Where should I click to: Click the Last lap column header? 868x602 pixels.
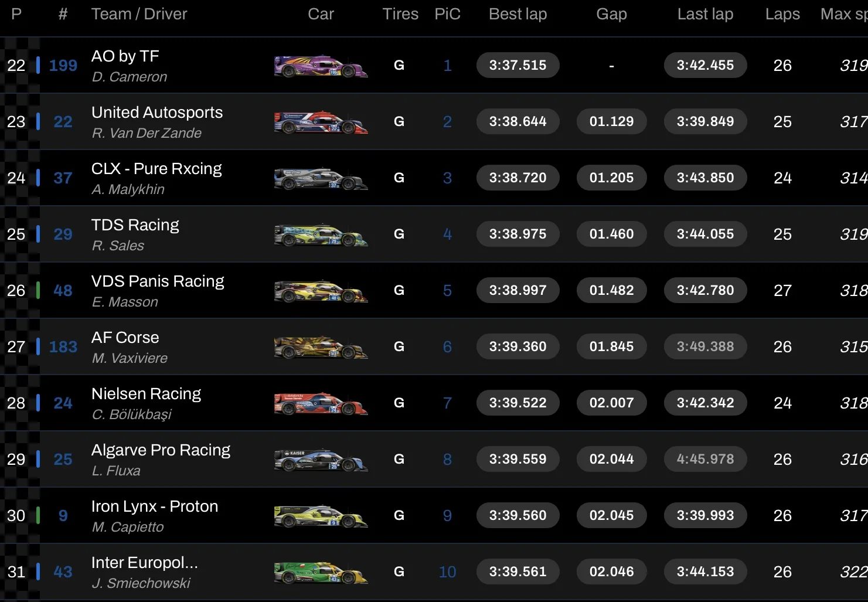[705, 14]
